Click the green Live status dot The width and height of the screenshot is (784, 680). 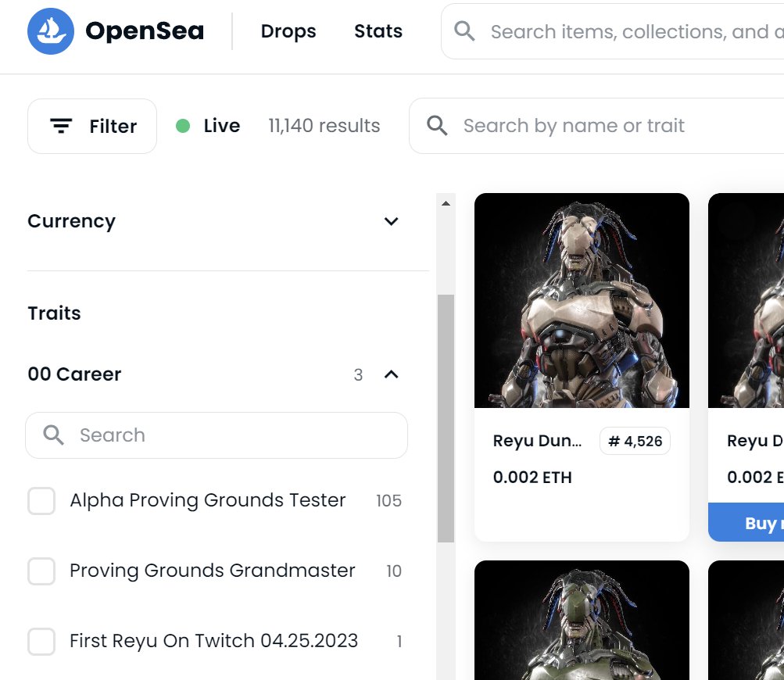183,126
